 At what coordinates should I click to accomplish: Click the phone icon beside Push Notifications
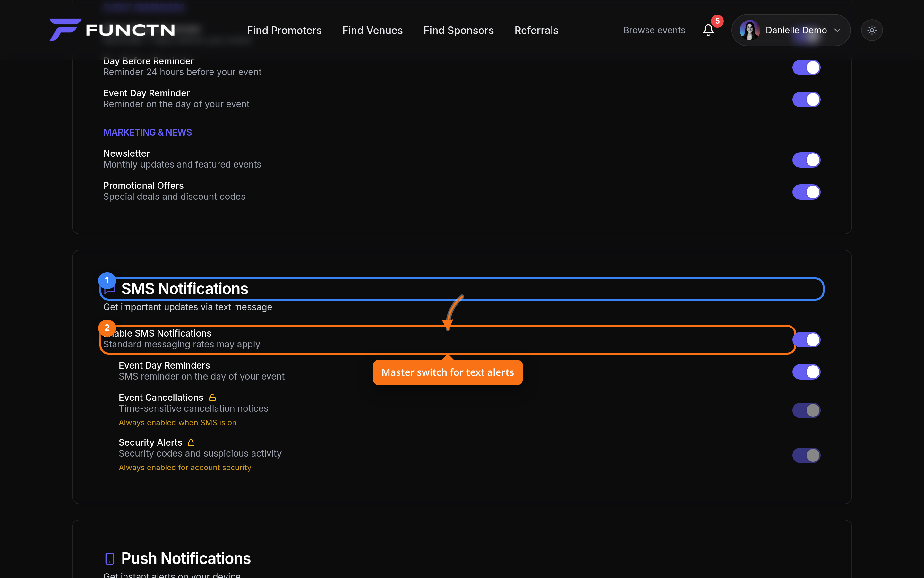[x=110, y=558]
